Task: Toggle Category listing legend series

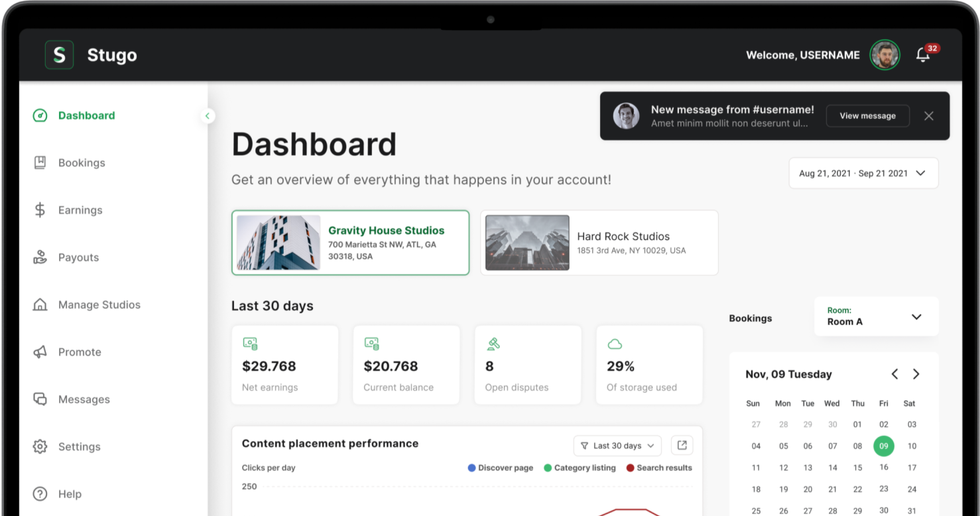Action: pyautogui.click(x=579, y=468)
